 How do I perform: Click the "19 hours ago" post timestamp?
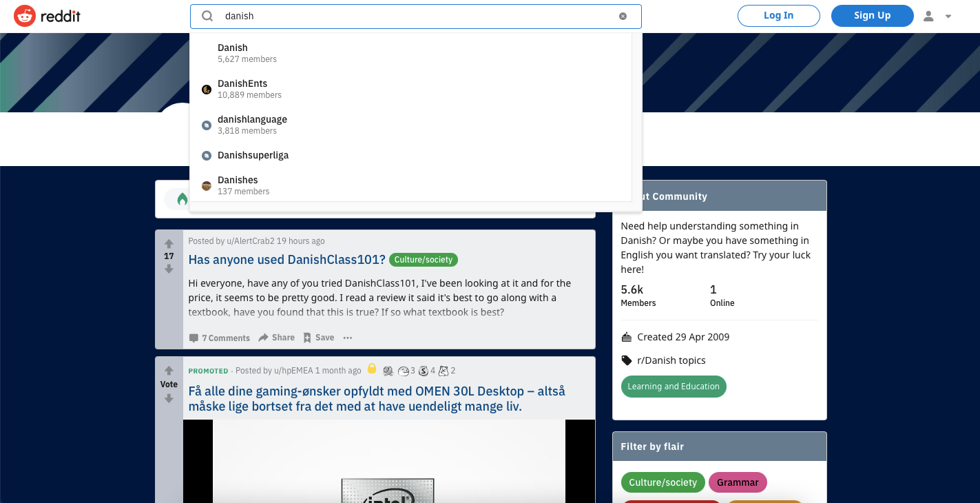(301, 241)
